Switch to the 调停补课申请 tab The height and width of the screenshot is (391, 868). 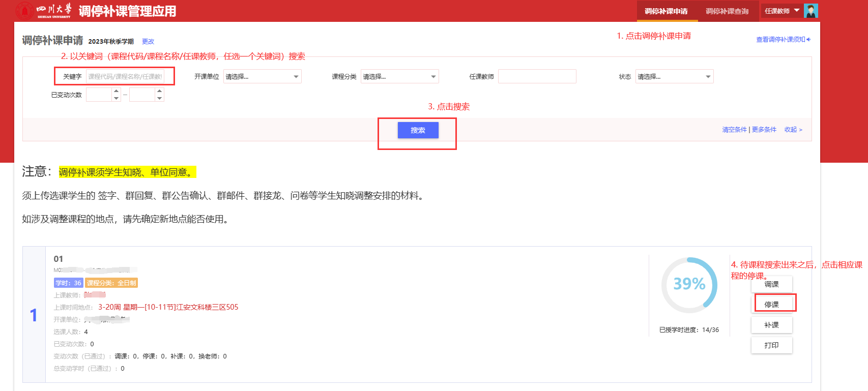tap(666, 11)
